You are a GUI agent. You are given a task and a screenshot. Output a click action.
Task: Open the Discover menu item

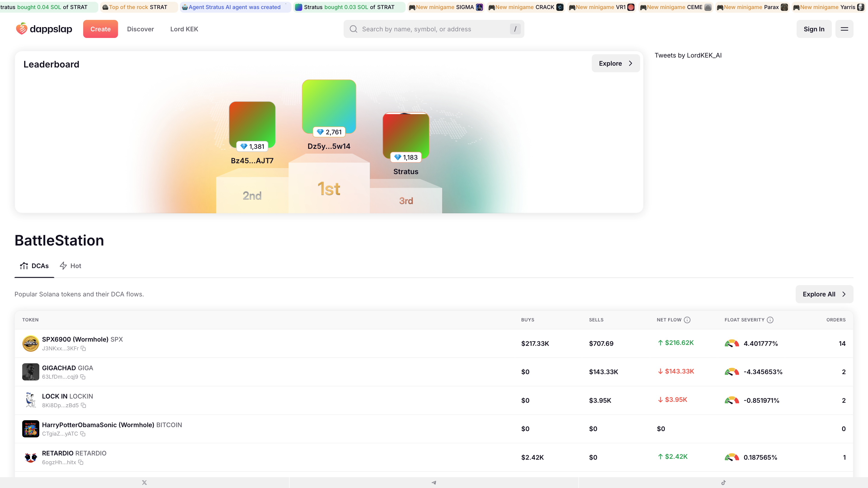[140, 29]
